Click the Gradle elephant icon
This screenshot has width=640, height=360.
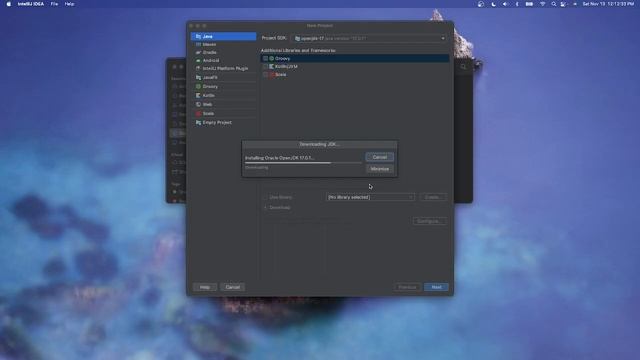(x=198, y=52)
